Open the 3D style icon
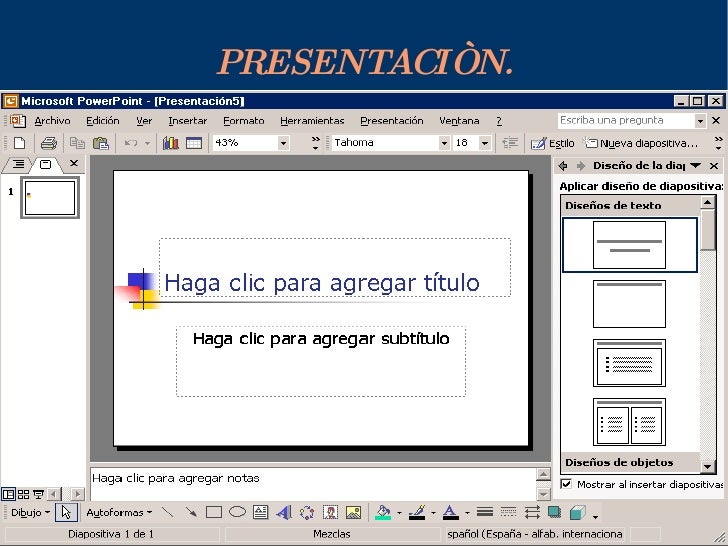Image resolution: width=728 pixels, height=546 pixels. tap(578, 512)
